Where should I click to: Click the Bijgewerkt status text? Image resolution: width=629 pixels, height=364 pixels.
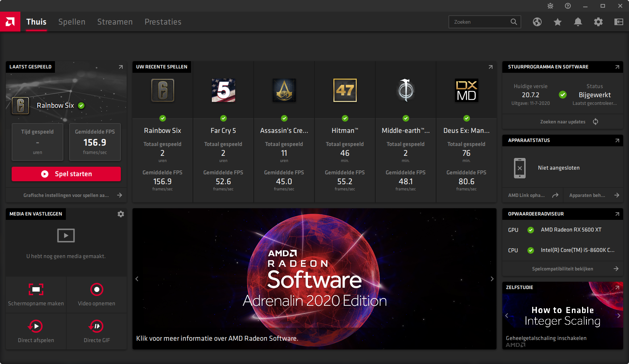[x=595, y=95]
